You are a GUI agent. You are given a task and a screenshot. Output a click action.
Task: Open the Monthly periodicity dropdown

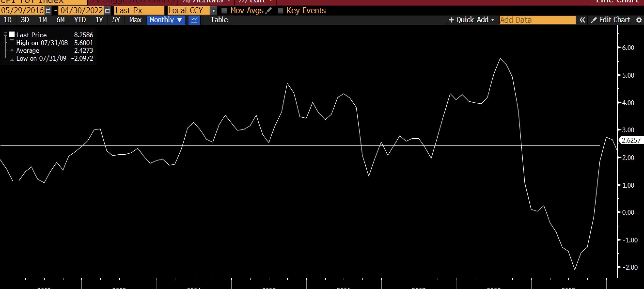pyautogui.click(x=165, y=20)
